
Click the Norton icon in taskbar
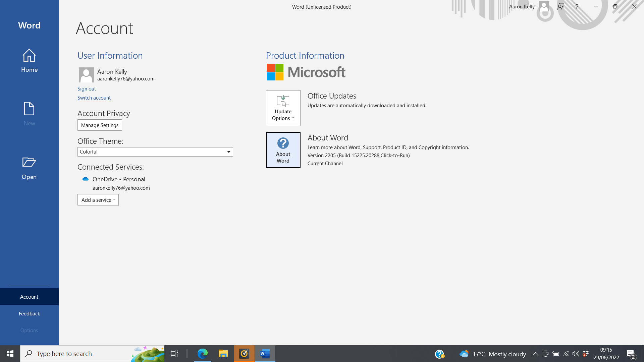coord(244,354)
